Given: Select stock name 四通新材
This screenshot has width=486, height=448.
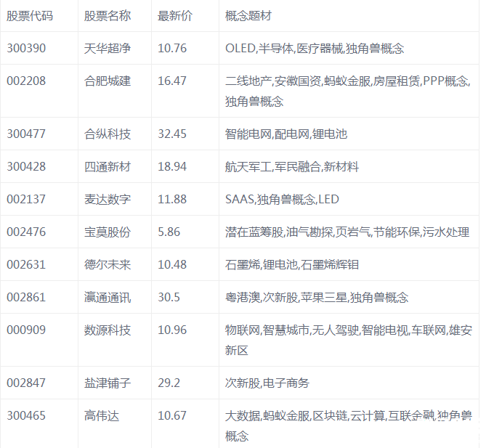Looking at the screenshot, I should click(x=108, y=167).
